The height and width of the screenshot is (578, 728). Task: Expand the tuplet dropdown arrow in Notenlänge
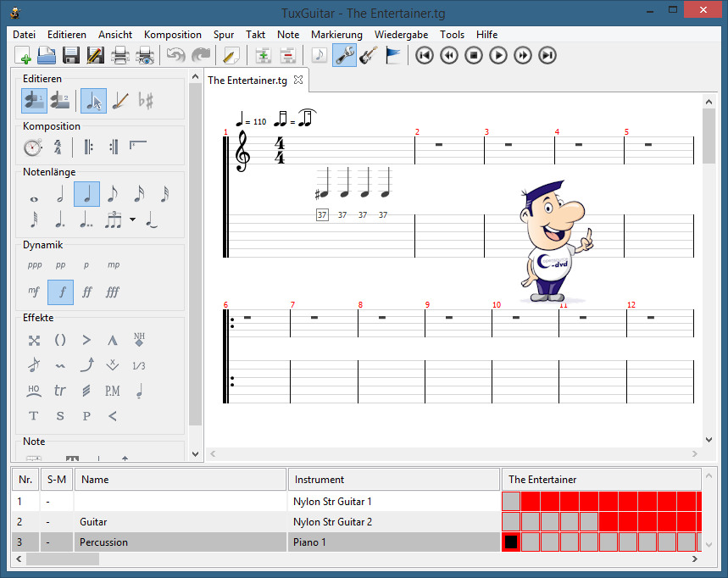[133, 220]
